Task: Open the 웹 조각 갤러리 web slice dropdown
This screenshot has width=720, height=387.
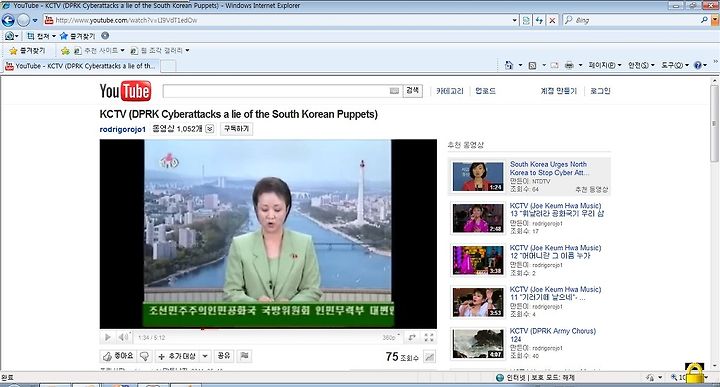Action: pyautogui.click(x=160, y=50)
